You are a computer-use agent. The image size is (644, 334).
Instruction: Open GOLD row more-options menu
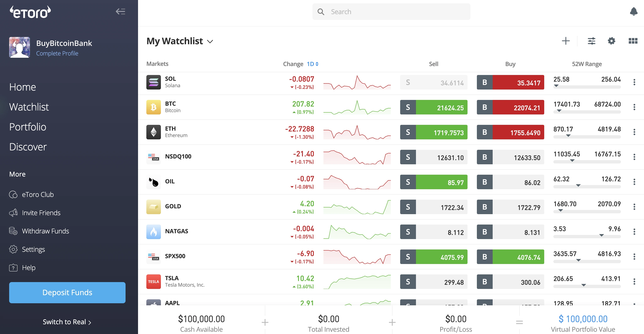(x=634, y=207)
